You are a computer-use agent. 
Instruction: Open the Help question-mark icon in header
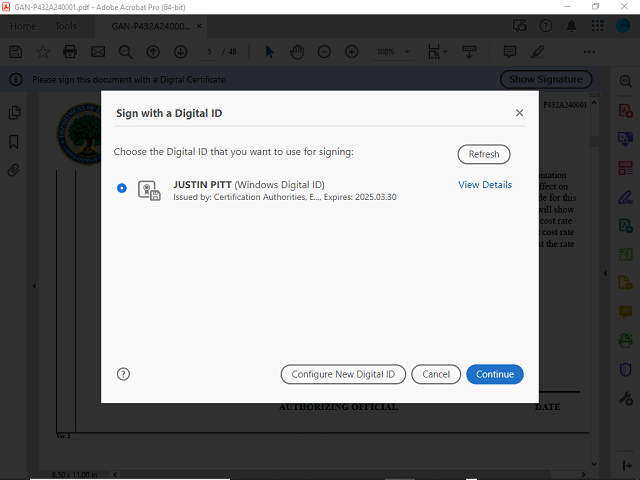coord(545,26)
